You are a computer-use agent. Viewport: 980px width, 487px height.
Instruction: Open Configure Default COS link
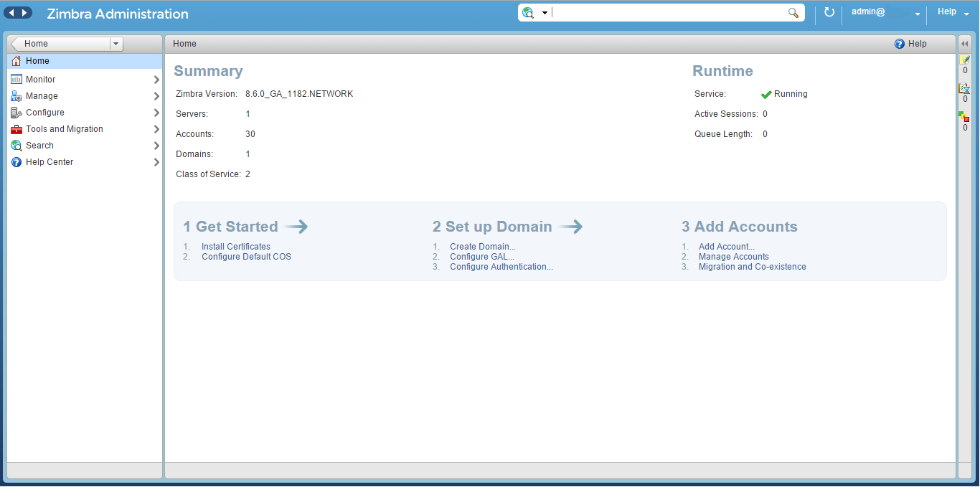coord(246,257)
